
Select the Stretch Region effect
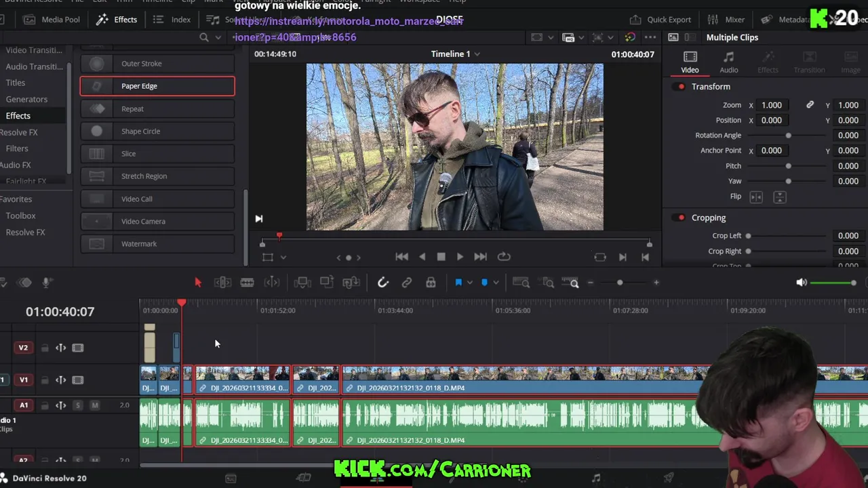pos(157,176)
